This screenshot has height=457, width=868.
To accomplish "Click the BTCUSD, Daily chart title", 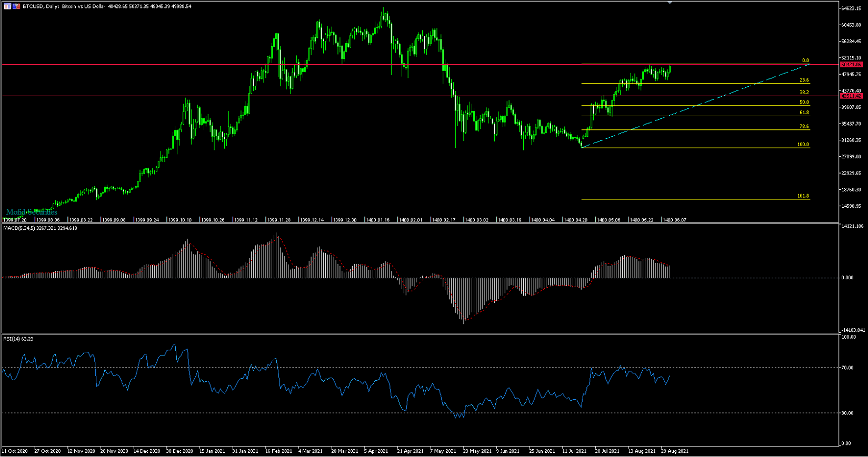I will point(107,6).
